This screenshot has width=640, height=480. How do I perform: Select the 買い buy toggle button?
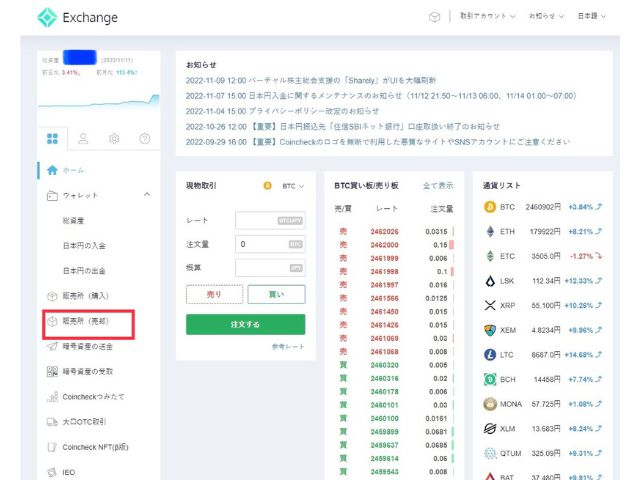pos(276,294)
